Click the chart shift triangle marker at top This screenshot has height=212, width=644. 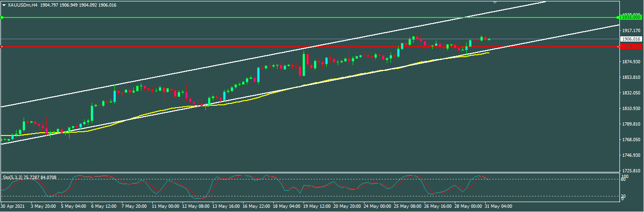click(495, 2)
